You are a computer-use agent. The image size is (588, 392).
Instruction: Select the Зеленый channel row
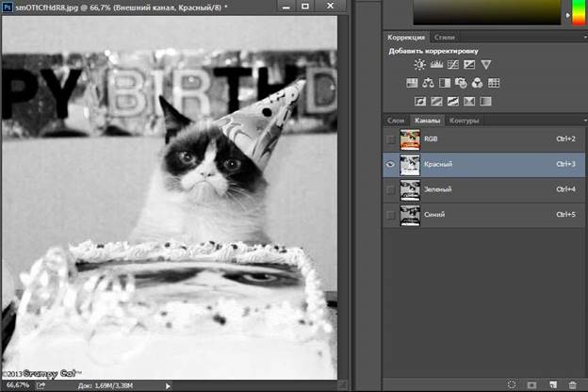click(x=483, y=189)
